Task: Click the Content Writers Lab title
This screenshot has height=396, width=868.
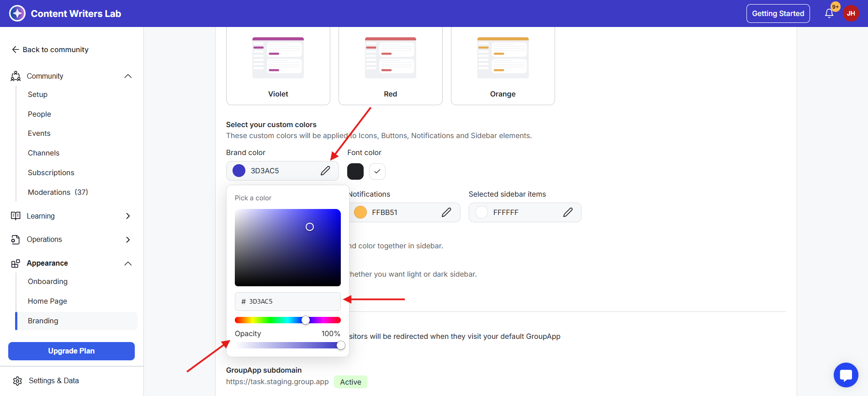Action: [76, 14]
